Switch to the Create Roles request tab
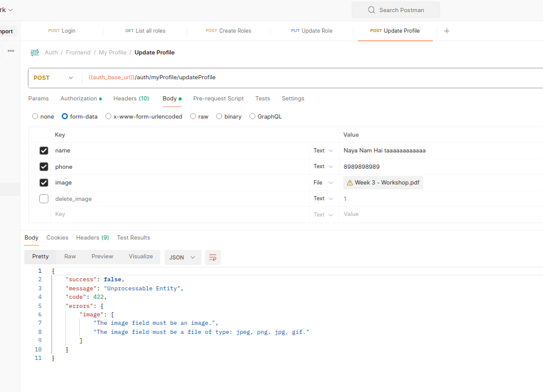This screenshot has height=392, width=543. point(228,31)
